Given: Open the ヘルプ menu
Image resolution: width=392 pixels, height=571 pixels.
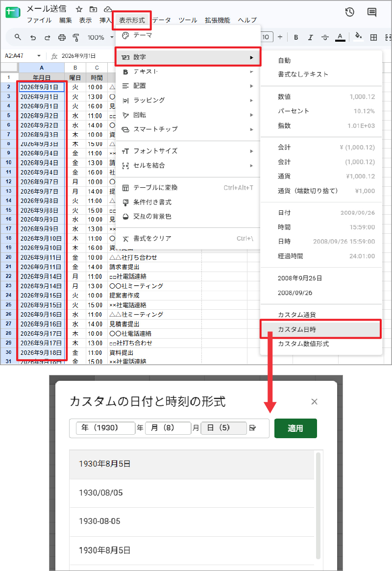Looking at the screenshot, I should point(247,20).
